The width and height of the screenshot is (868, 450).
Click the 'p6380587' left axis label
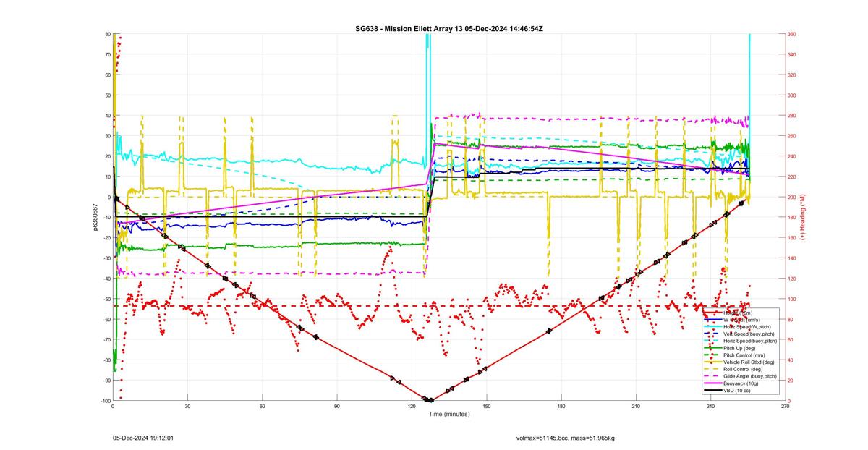point(94,217)
